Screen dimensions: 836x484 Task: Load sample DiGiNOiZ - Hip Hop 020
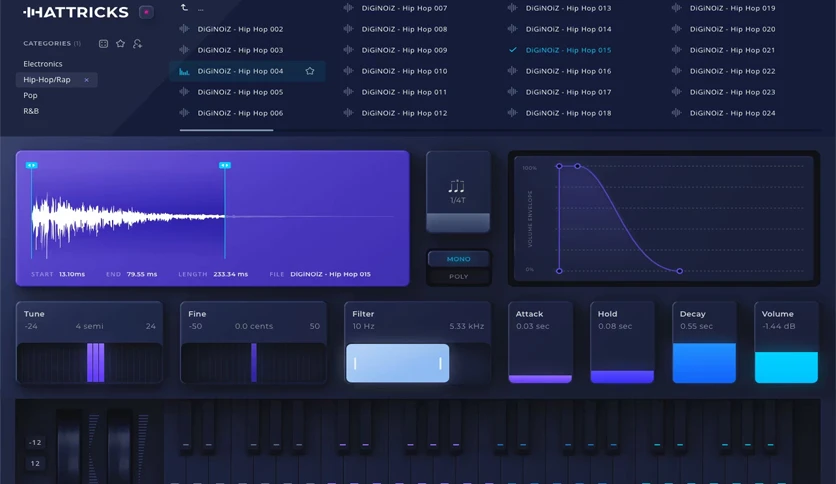tap(733, 29)
